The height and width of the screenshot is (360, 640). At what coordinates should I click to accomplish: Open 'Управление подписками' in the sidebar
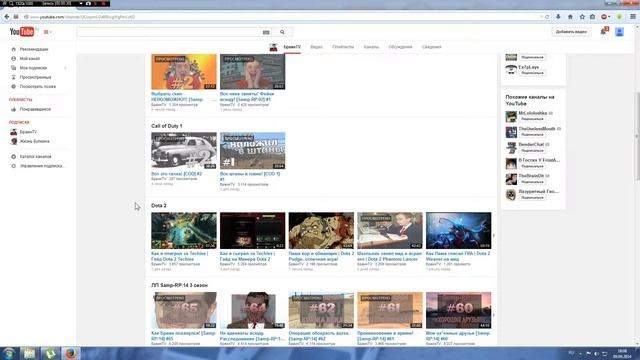(41, 166)
